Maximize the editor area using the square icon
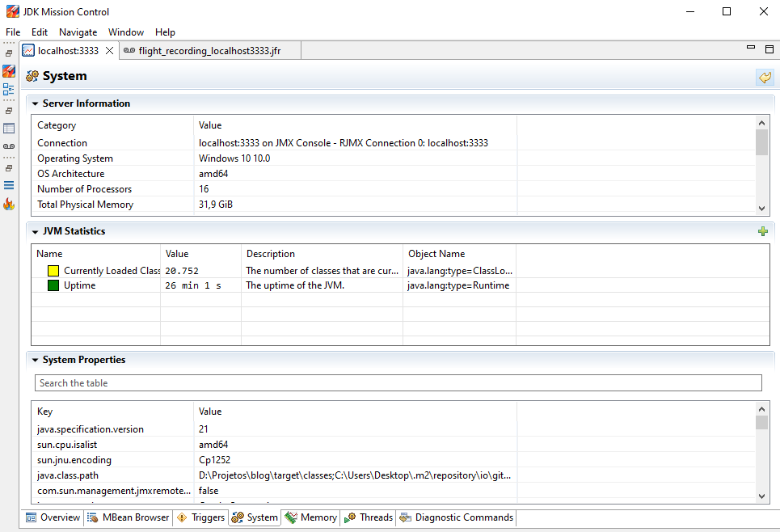Image resolution: width=780 pixels, height=532 pixels. (x=769, y=49)
